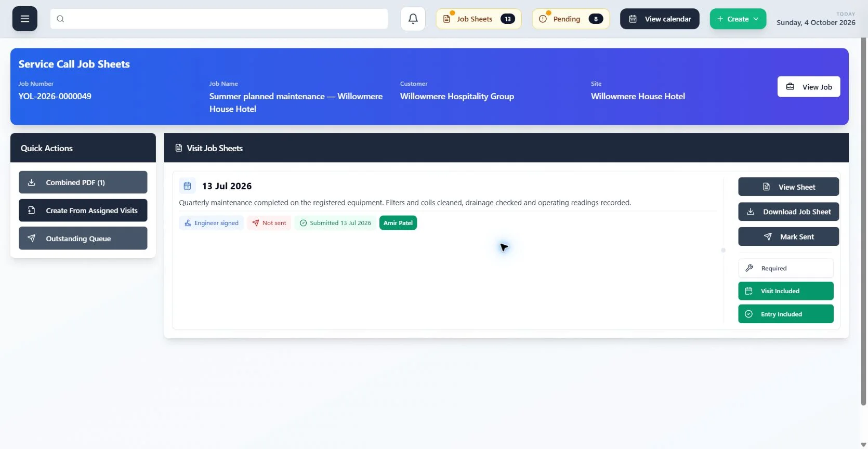
Task: Open View calendar
Action: (x=660, y=19)
